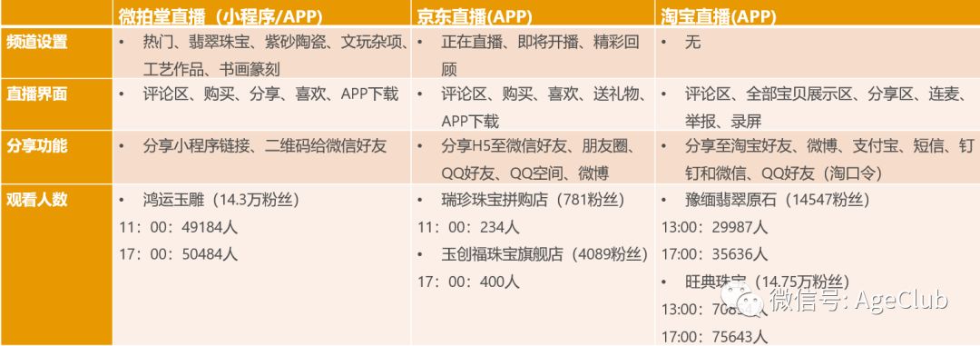980x346 pixels.
Task: Click the text 举报、录屏
Action: pos(722,121)
